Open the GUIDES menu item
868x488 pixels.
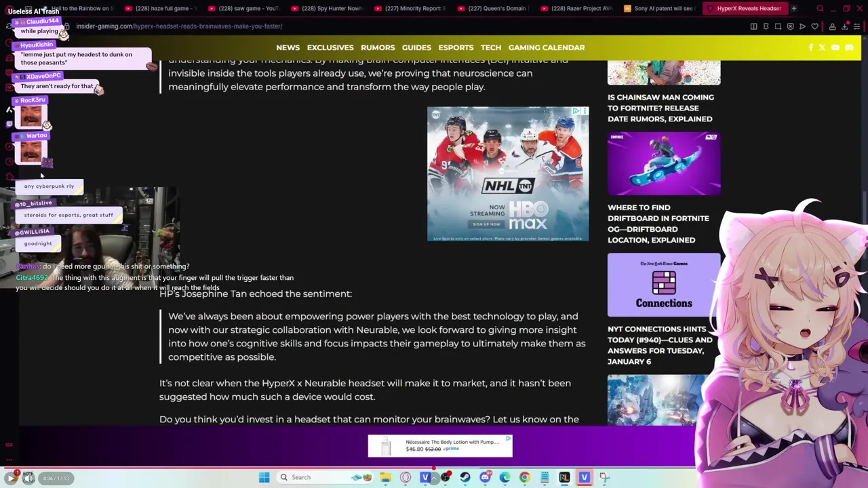416,47
